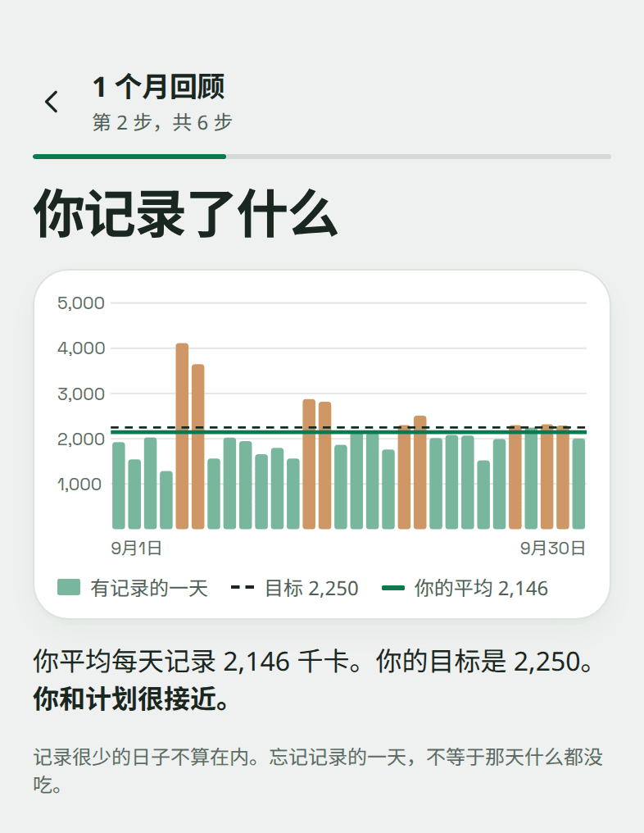Click the "1 个月回顾" title
This screenshot has width=644, height=833.
point(158,87)
